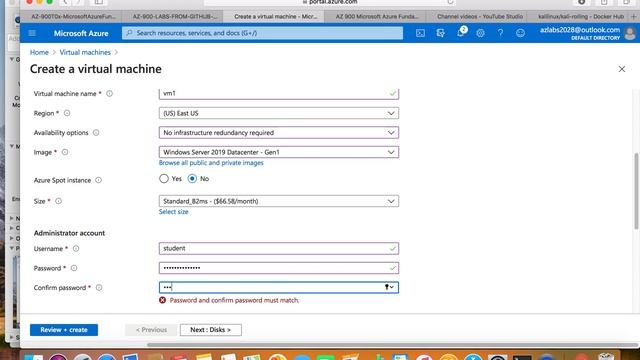Viewport: 640px width, 360px height.
Task: Click the vertical scrollbar of the form
Action: tap(636, 191)
